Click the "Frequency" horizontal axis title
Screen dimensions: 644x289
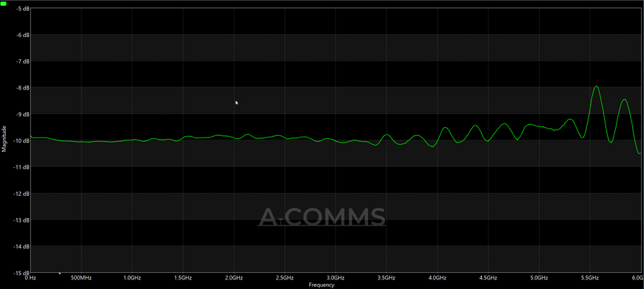pos(321,285)
